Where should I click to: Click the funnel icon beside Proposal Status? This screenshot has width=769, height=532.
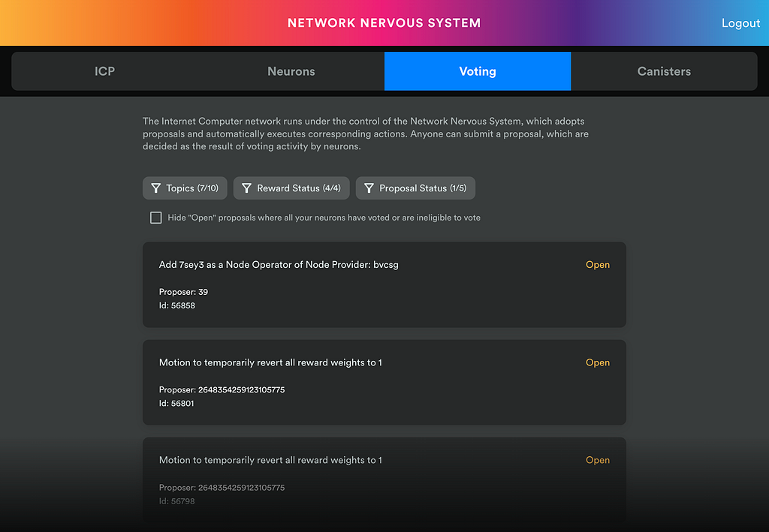tap(369, 188)
